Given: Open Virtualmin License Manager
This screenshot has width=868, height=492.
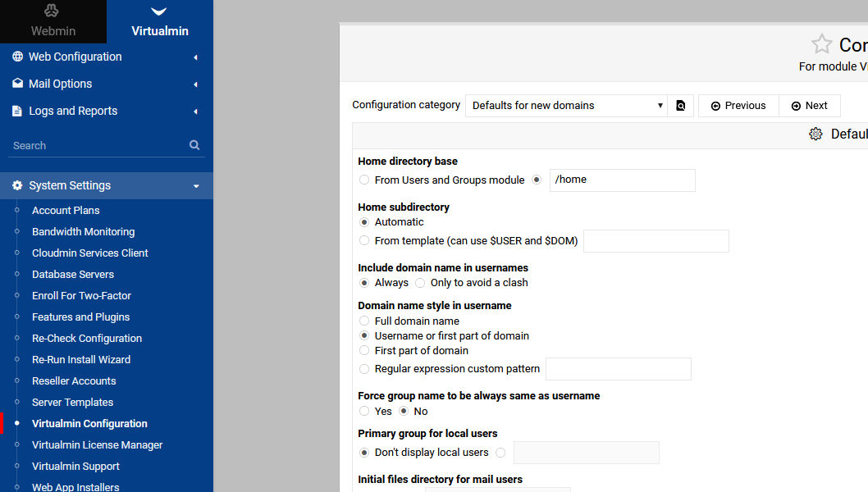Looking at the screenshot, I should coord(98,444).
